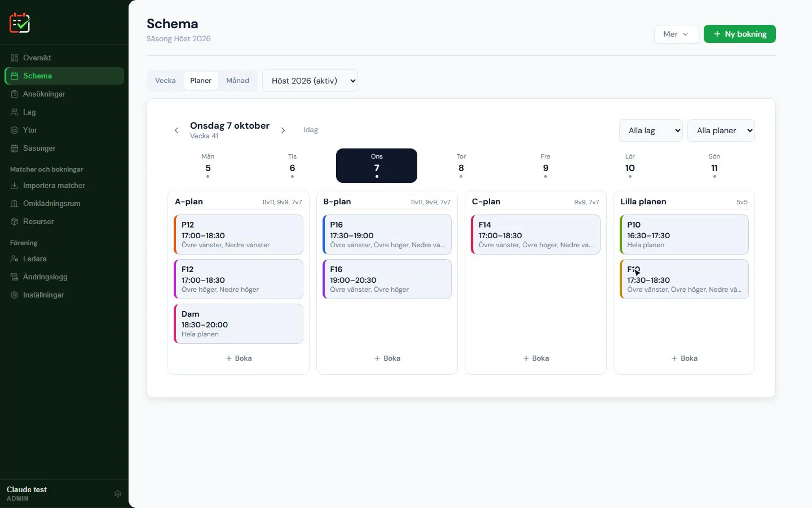Select Lör 10 in the day strip

630,165
